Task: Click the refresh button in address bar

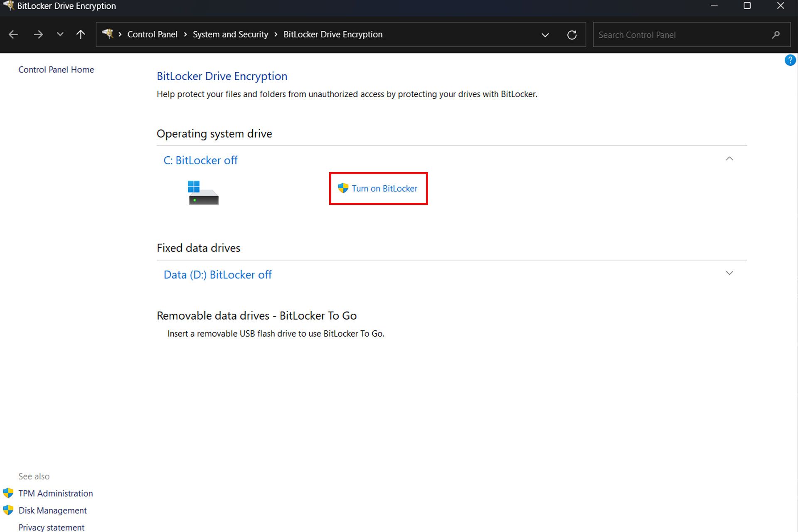Action: [x=571, y=34]
